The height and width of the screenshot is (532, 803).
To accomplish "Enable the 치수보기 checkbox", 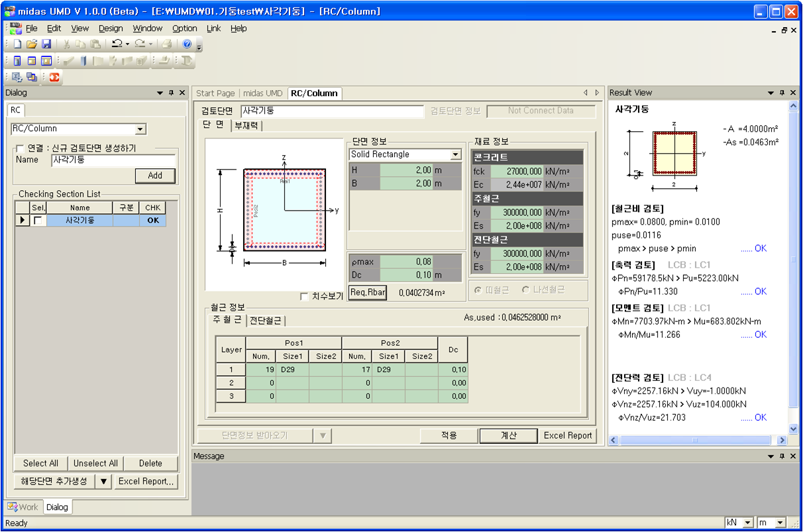I will tap(304, 296).
